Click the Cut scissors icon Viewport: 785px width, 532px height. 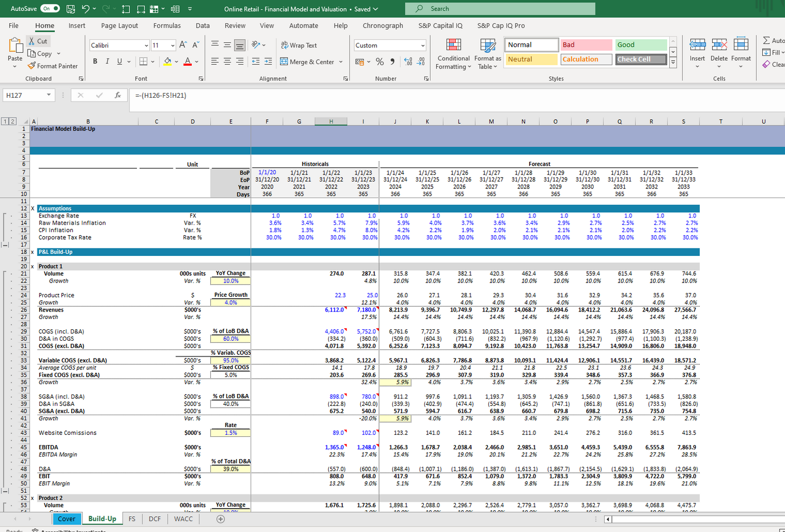[32, 41]
